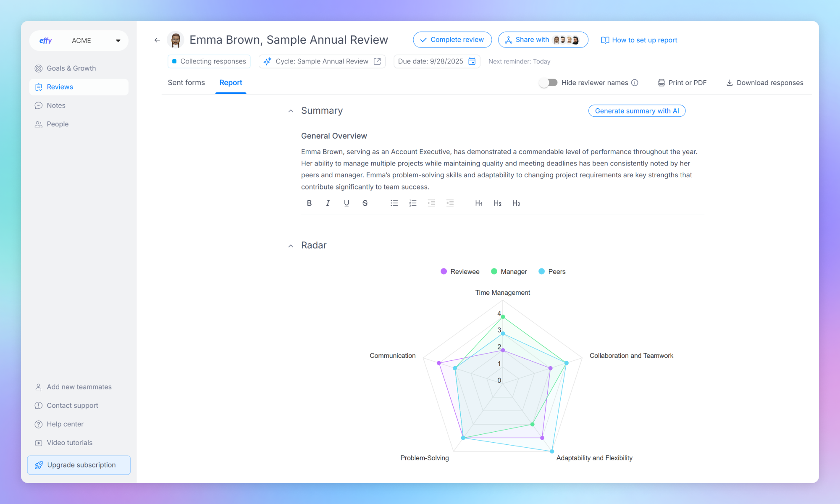Click the info icon next to Hide reviewer names

point(635,82)
